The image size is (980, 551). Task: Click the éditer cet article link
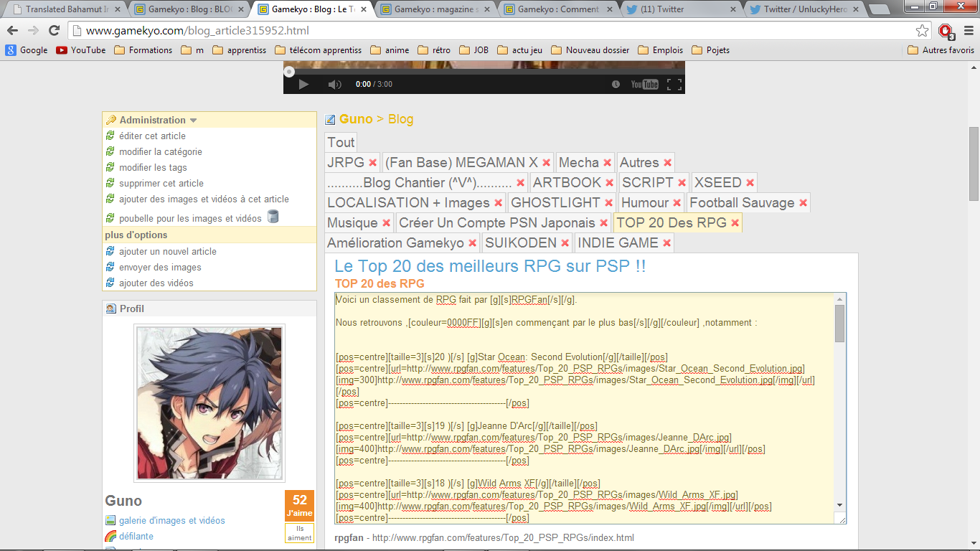click(152, 136)
